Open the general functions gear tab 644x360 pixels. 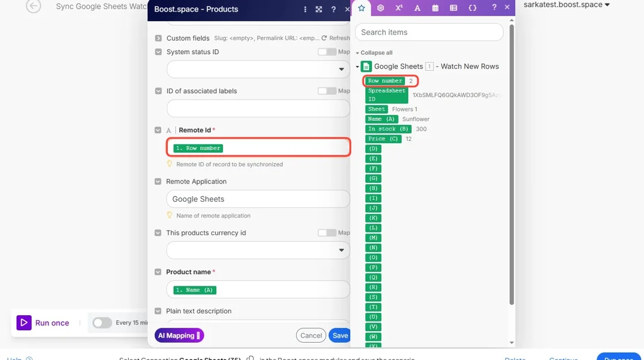click(380, 8)
